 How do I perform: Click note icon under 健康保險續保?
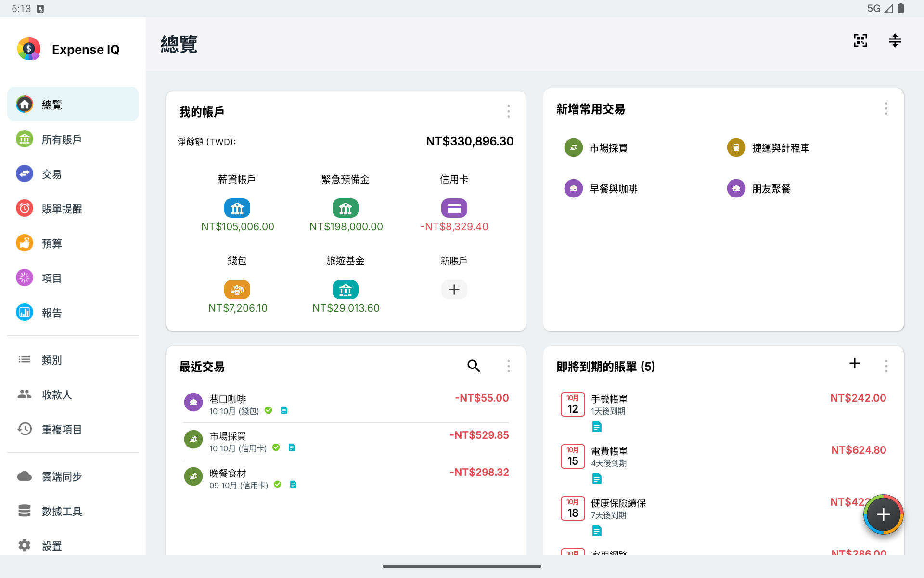597,531
